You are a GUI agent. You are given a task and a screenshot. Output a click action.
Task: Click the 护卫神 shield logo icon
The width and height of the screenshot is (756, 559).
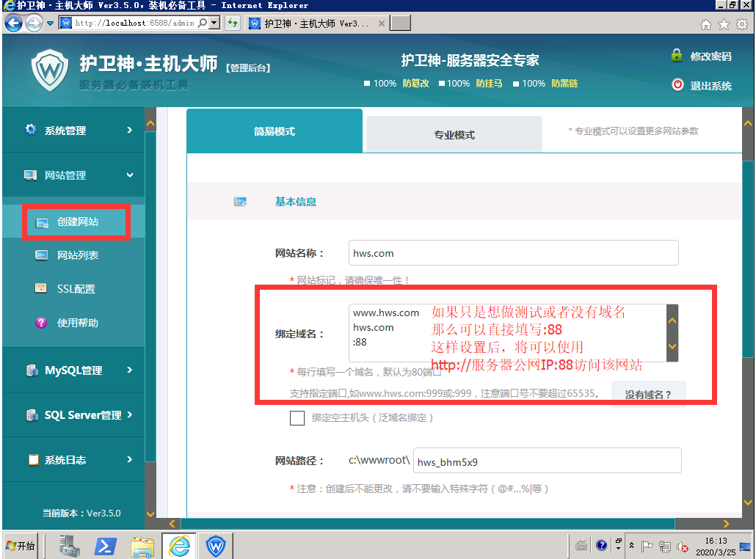coord(49,70)
